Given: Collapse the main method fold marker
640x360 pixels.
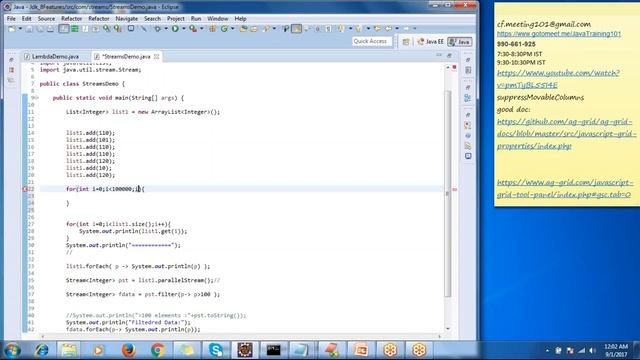Looking at the screenshot, I should (37, 98).
